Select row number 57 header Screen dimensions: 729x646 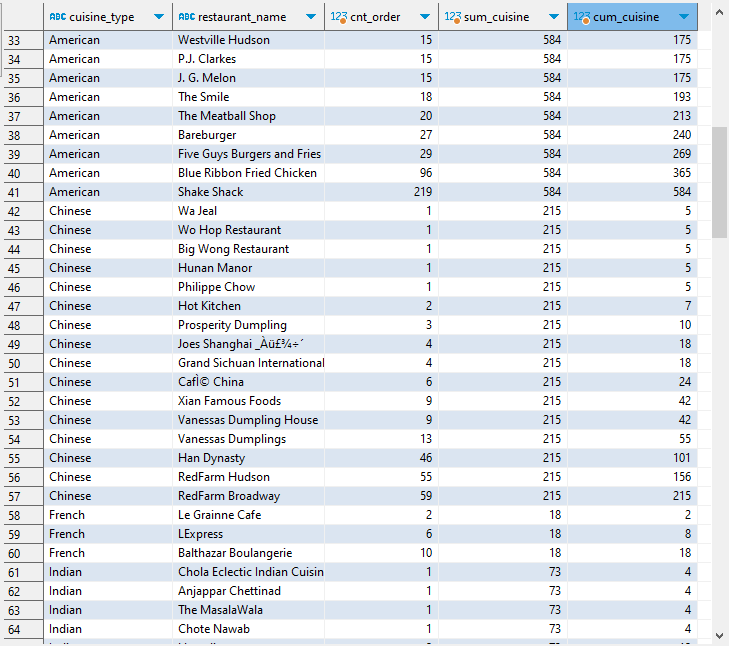coord(23,497)
